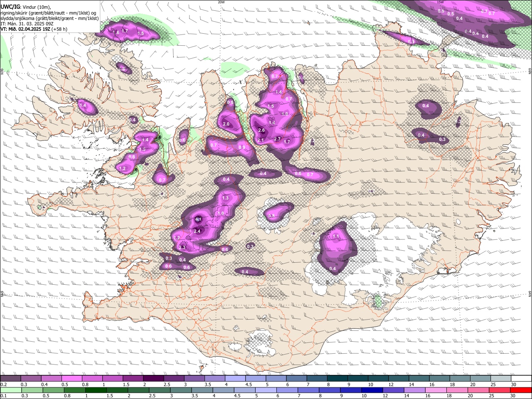
Task: Select the light grey 25–30 swatch in top legend
Action: [501, 379]
